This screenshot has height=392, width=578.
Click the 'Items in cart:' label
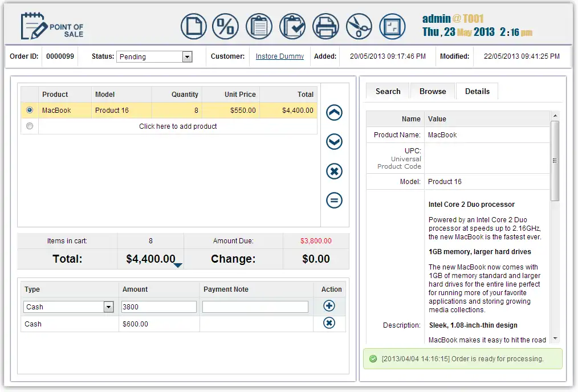pos(67,241)
